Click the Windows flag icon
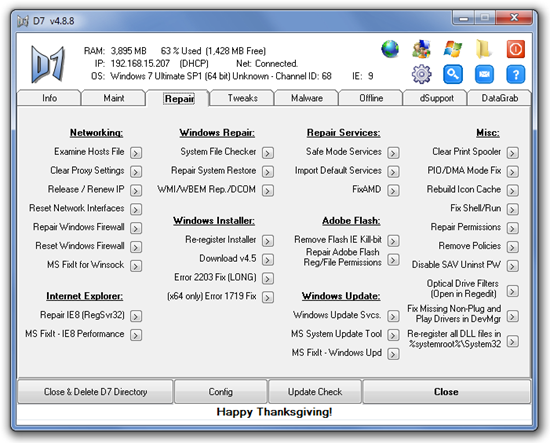Screen dimensions: 550x443 452,49
